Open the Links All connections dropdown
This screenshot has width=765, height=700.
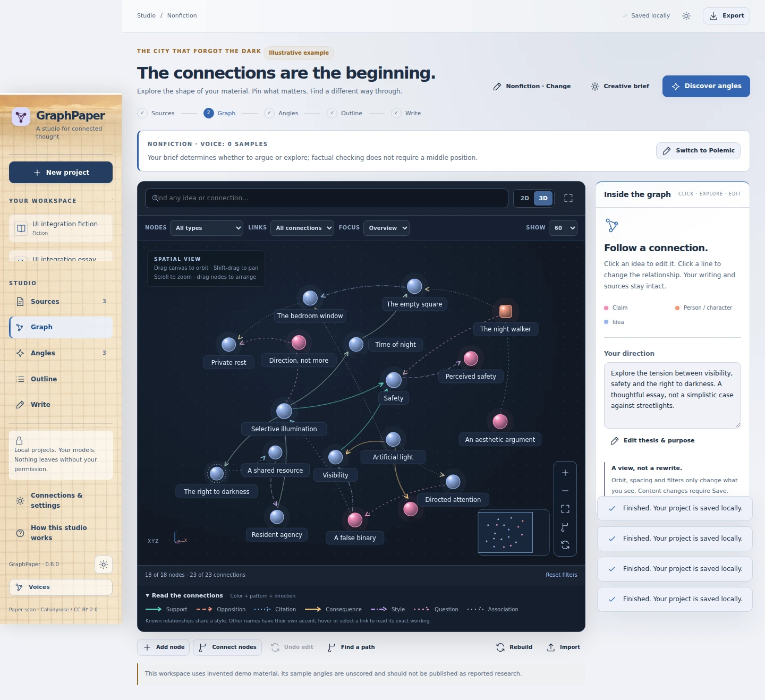302,228
